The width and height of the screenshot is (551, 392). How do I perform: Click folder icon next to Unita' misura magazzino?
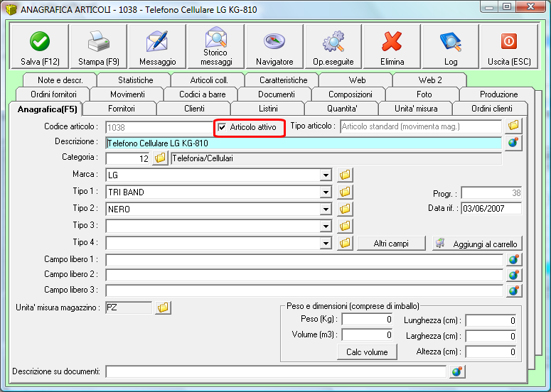[x=163, y=307]
